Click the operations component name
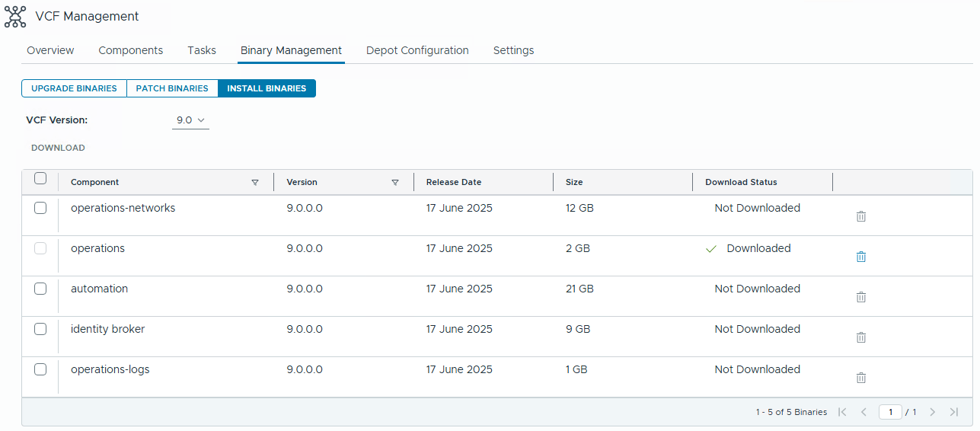The width and height of the screenshot is (980, 431). pos(97,248)
